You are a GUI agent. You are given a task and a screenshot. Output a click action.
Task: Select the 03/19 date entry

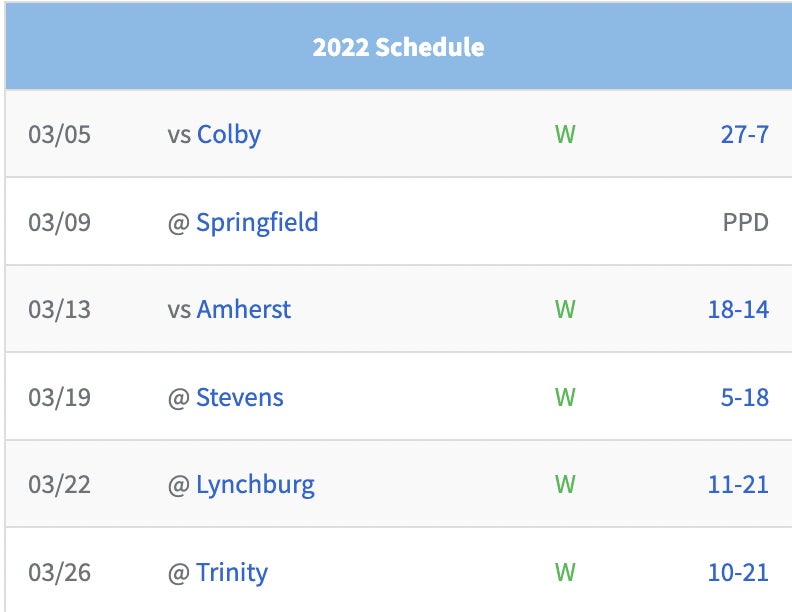tap(59, 397)
